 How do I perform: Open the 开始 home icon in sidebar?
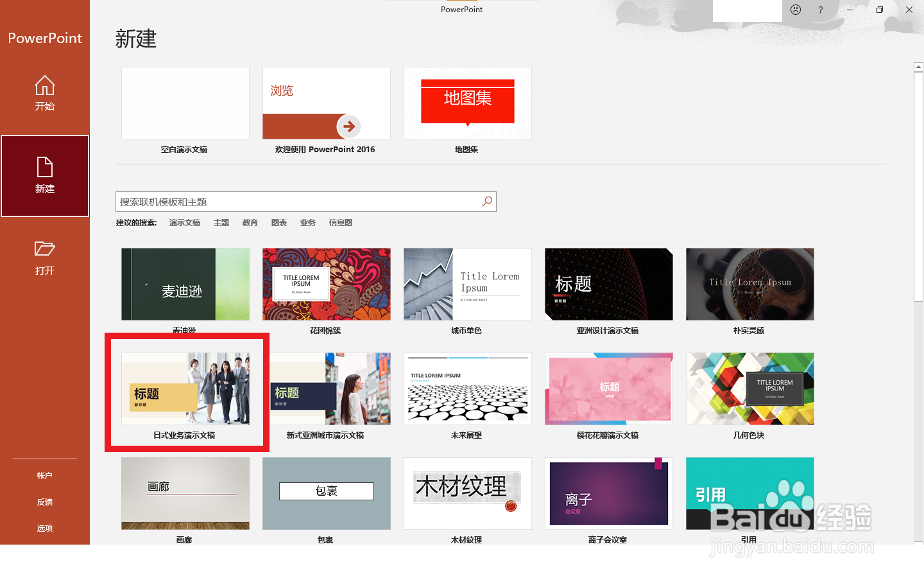coord(45,85)
